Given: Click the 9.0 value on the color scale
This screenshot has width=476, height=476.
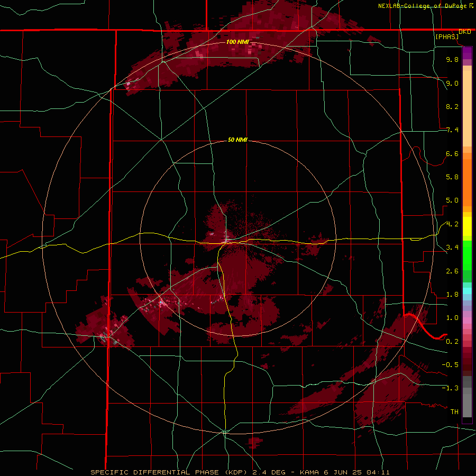Looking at the screenshot, I should coord(452,83).
